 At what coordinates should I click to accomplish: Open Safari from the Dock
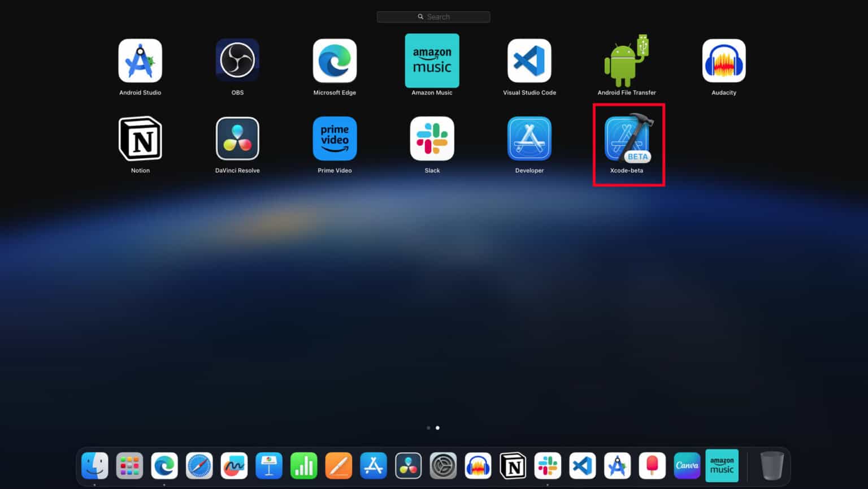point(199,465)
